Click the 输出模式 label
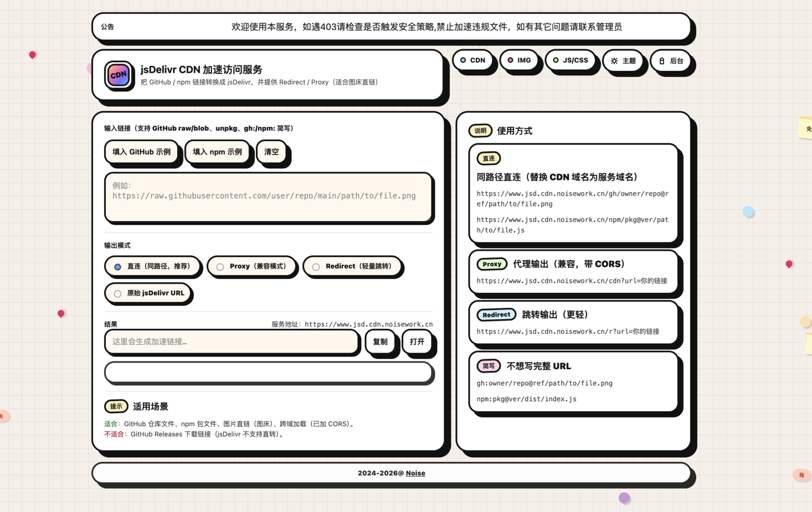 (117, 245)
